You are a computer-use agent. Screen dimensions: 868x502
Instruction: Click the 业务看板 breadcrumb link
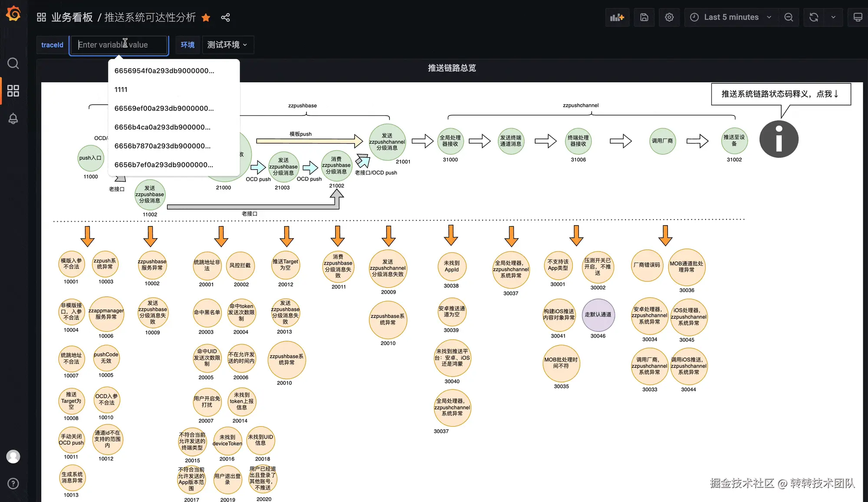[x=72, y=17]
